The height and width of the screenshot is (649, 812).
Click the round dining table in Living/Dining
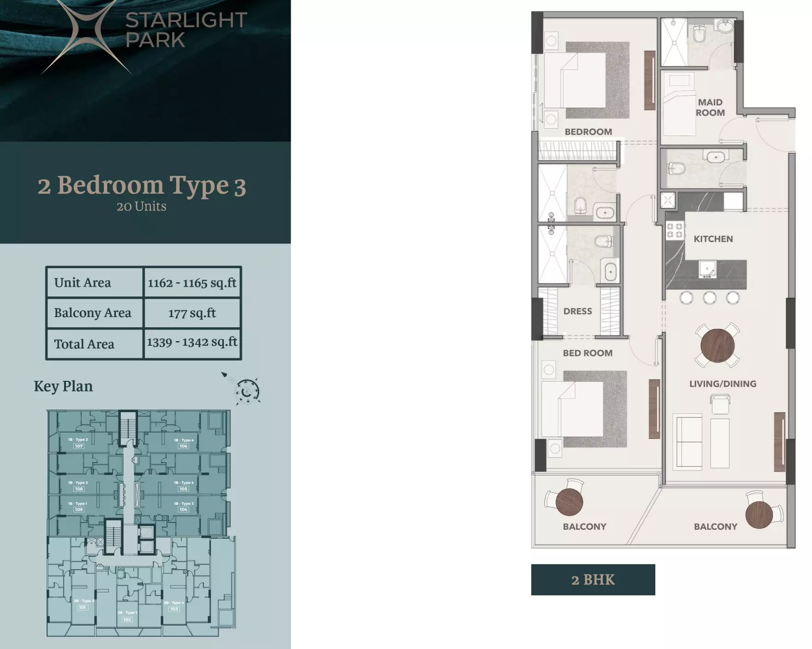(x=717, y=345)
